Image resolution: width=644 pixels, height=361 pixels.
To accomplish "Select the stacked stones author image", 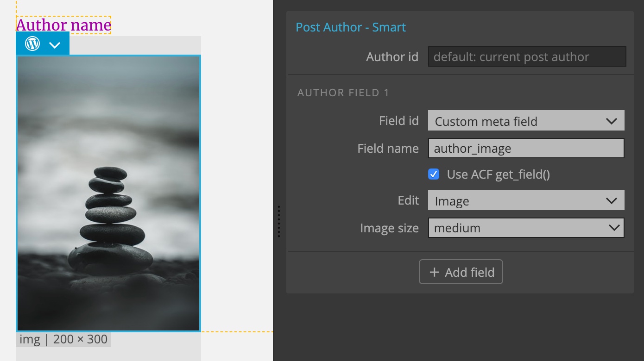I will pyautogui.click(x=108, y=193).
